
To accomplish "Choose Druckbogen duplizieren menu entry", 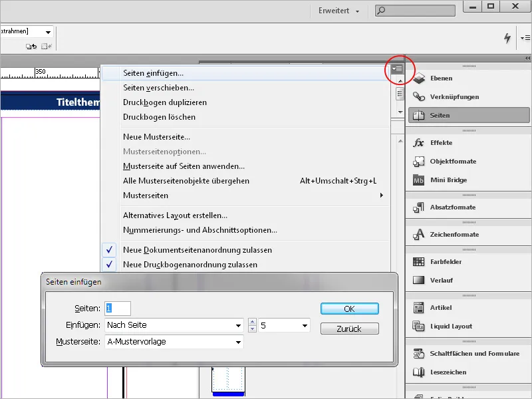I will tap(246, 102).
